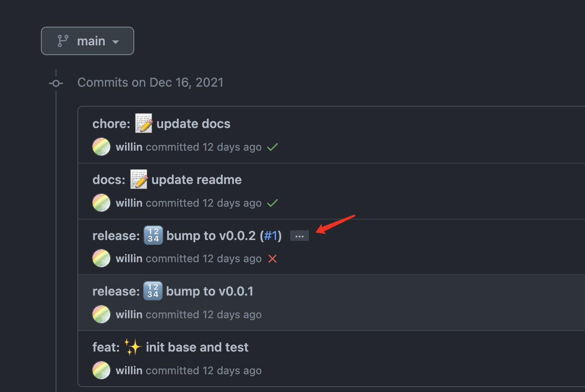The height and width of the screenshot is (392, 585).
Task: Click the commit graph node icon
Action: [56, 83]
